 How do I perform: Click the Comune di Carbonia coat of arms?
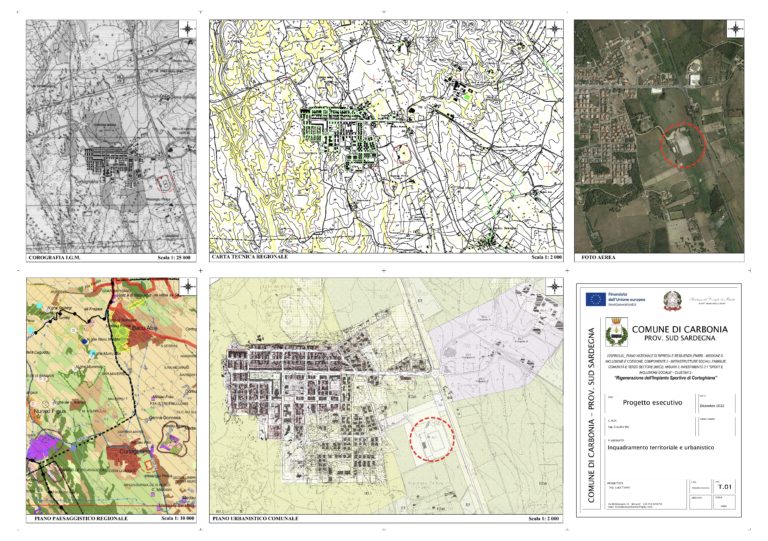pos(615,330)
